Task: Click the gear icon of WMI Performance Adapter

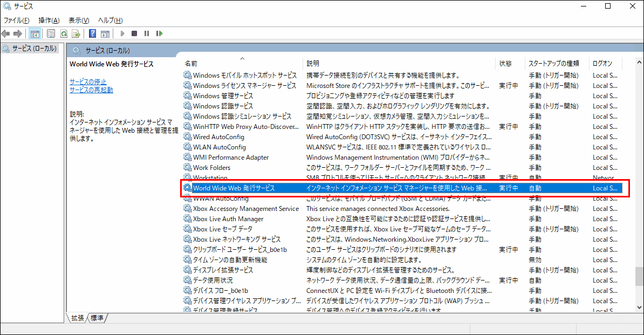Action: pyautogui.click(x=187, y=157)
